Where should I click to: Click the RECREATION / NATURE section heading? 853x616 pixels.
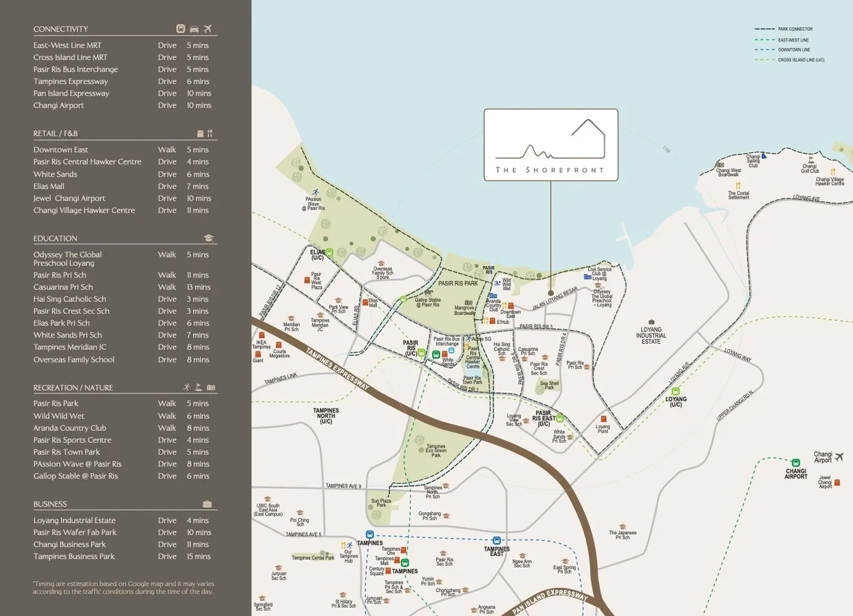[x=73, y=388]
